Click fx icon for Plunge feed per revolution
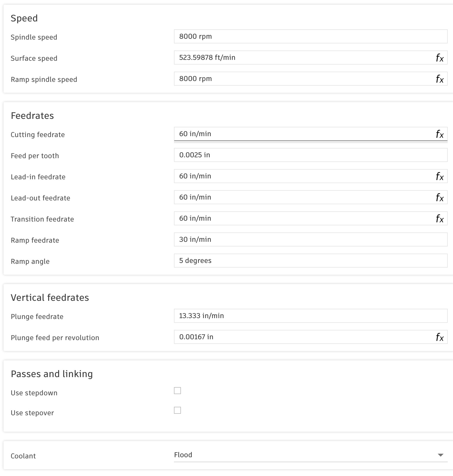Image resolution: width=453 pixels, height=476 pixels. coord(439,337)
